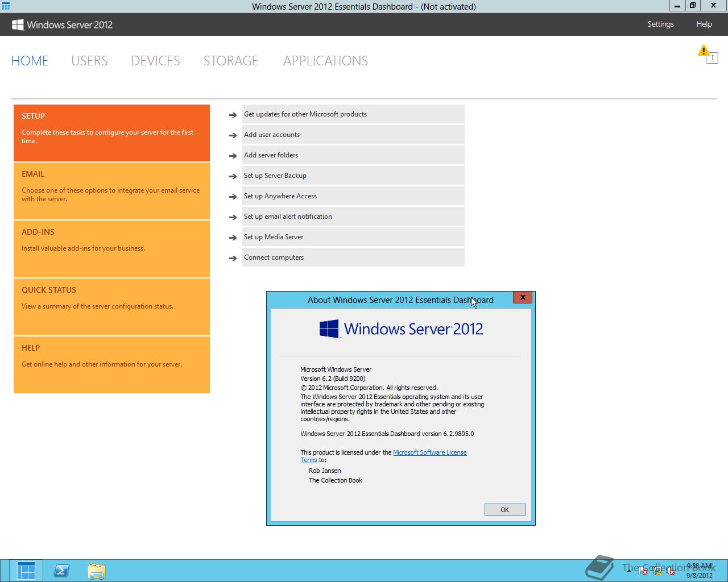Viewport: 728px width, 582px height.
Task: Switch to the HOME tab
Action: pyautogui.click(x=30, y=61)
